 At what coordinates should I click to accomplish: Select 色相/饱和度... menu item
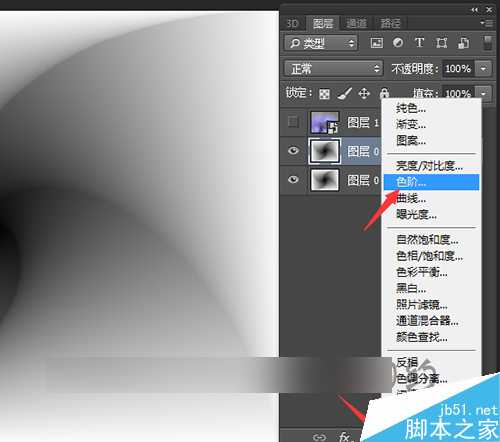tap(431, 256)
